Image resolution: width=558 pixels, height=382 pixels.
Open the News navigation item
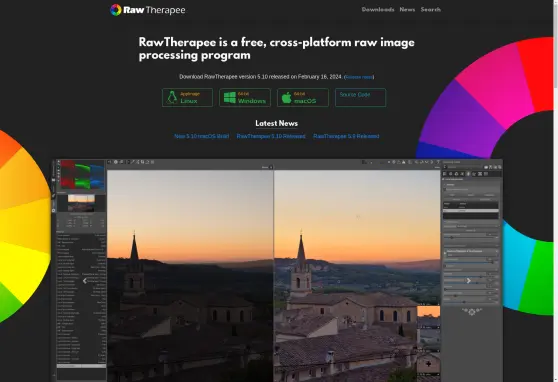pos(407,10)
